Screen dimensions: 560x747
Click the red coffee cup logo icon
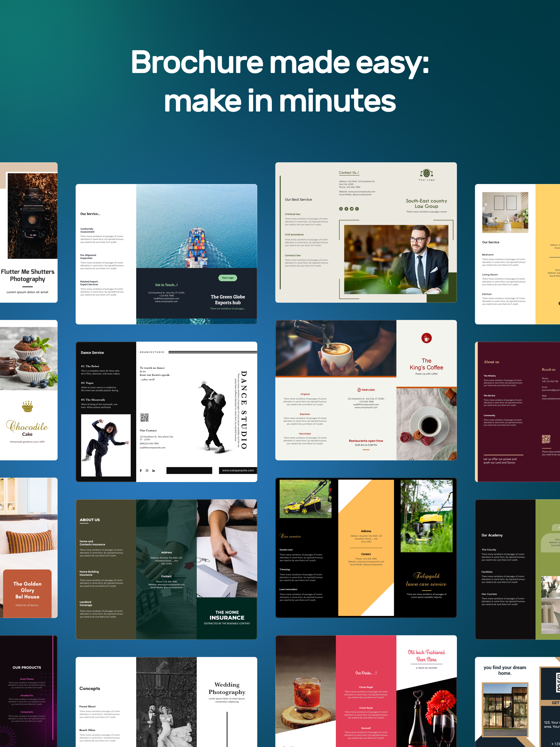[426, 338]
